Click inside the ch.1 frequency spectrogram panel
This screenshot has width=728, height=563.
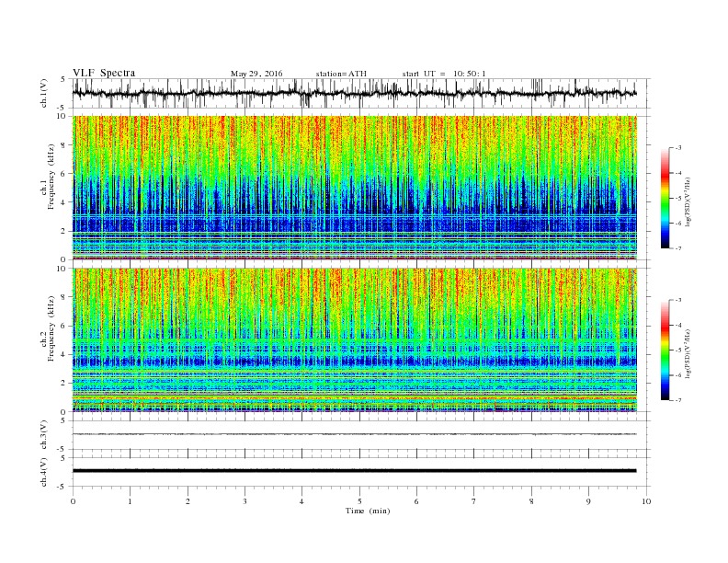[x=354, y=188]
